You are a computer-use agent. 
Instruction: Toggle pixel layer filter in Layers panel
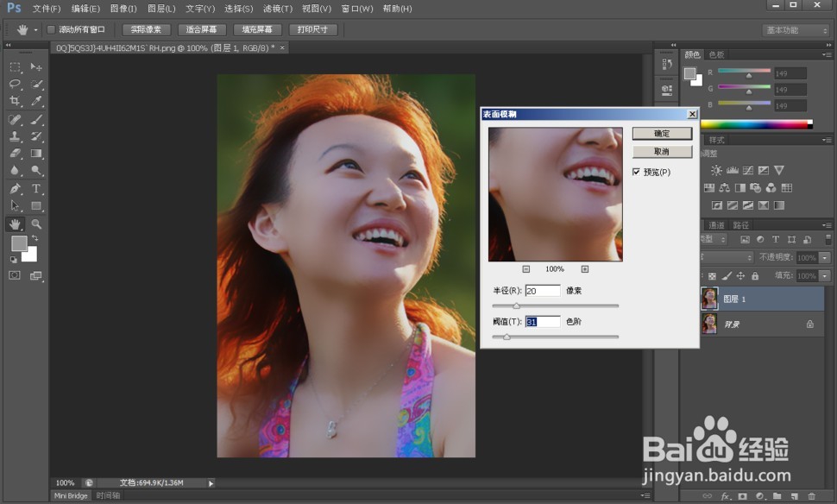(746, 240)
